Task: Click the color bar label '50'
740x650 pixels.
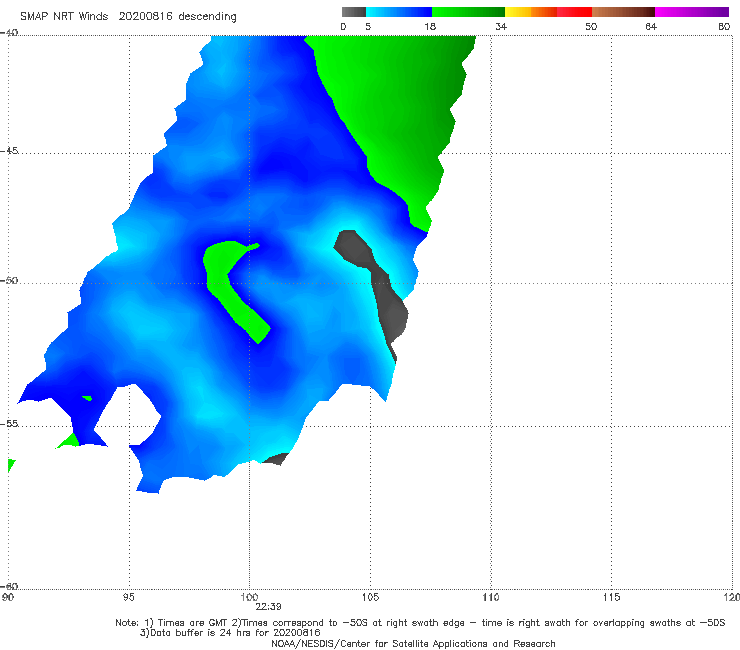Action: coord(591,26)
